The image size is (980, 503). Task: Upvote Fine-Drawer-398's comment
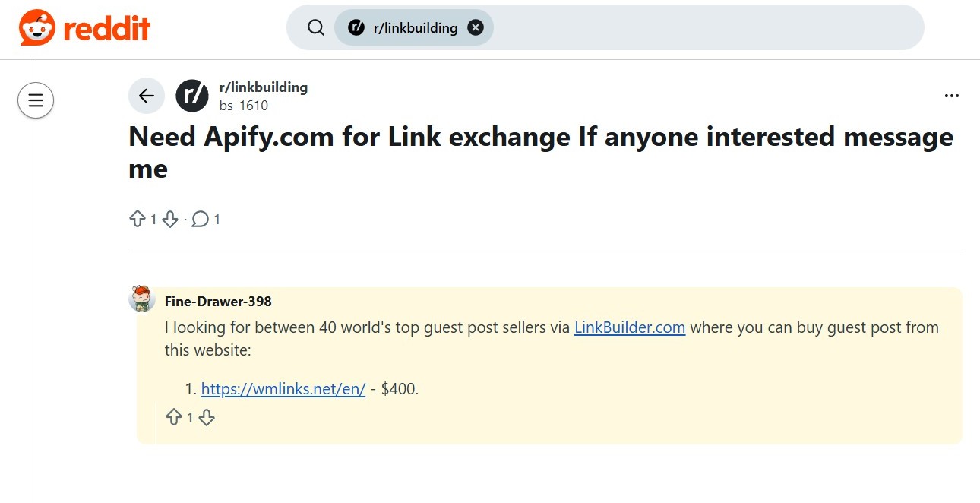tap(175, 417)
